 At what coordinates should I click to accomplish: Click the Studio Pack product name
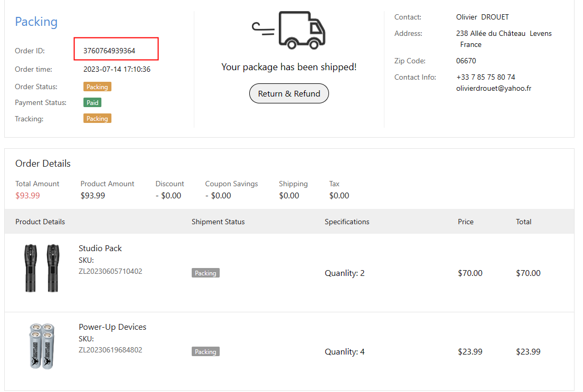tap(100, 248)
